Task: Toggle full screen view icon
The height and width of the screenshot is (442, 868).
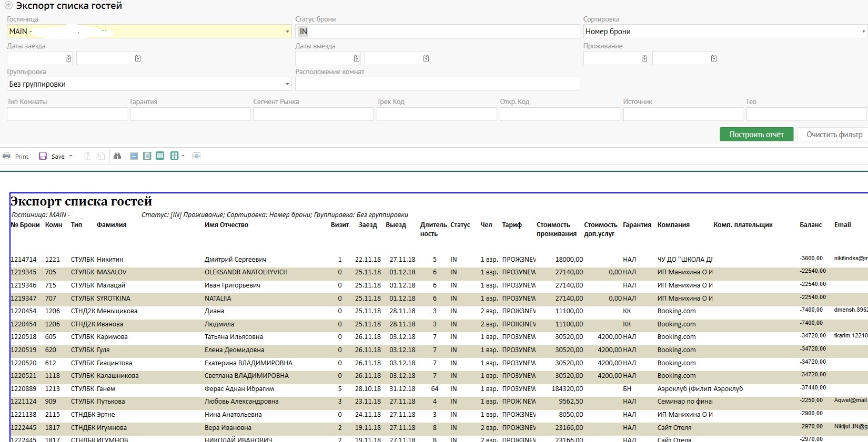Action: 197,156
